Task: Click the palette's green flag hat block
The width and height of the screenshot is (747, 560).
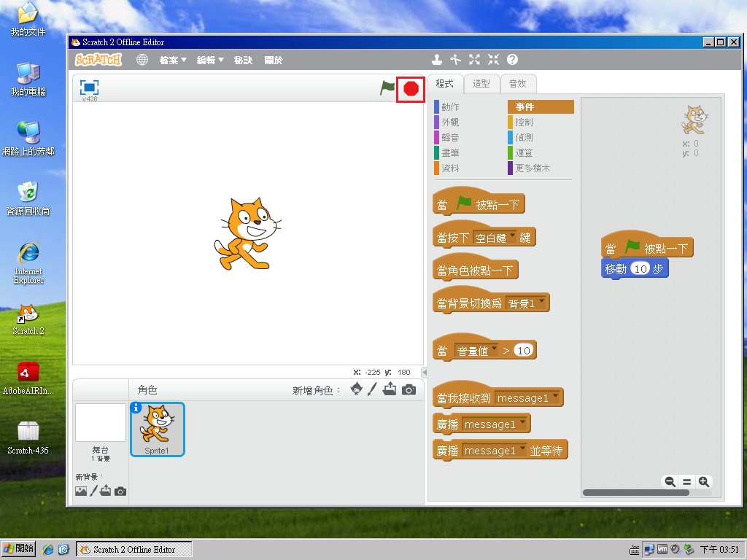Action: (x=479, y=202)
